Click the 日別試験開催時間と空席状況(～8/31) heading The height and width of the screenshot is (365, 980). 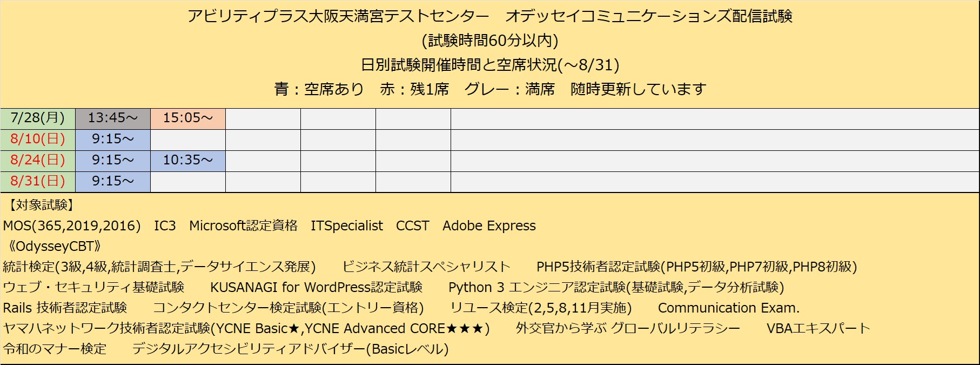490,65
